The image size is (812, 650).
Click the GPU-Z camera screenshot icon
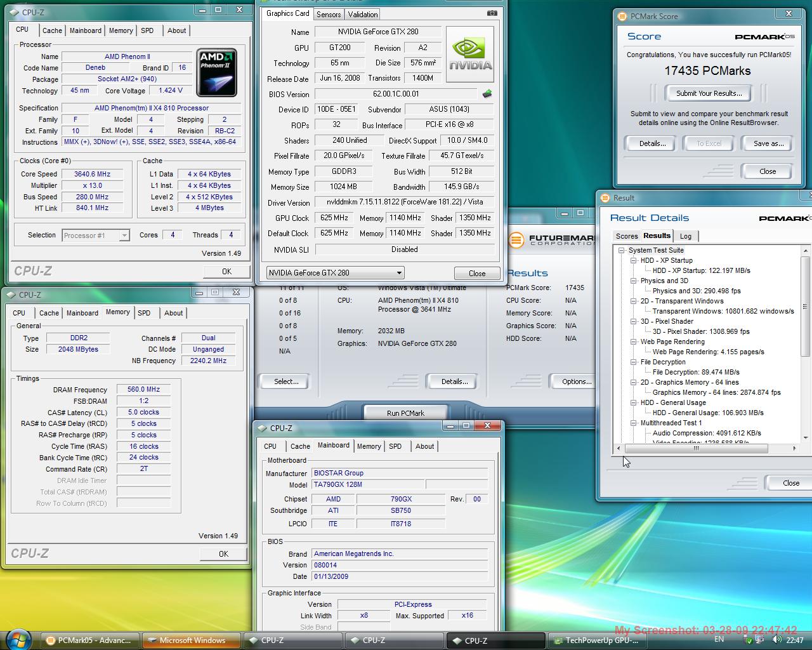(492, 13)
